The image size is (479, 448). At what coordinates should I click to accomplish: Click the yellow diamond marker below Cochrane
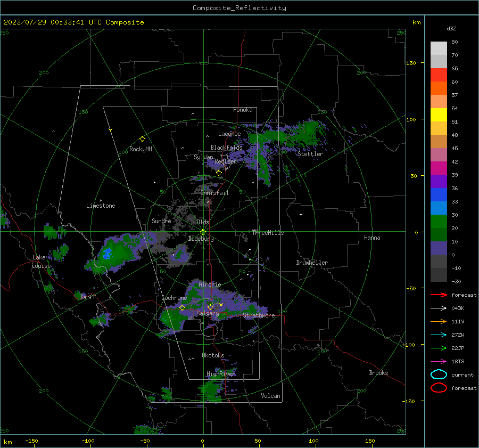pyautogui.click(x=183, y=307)
